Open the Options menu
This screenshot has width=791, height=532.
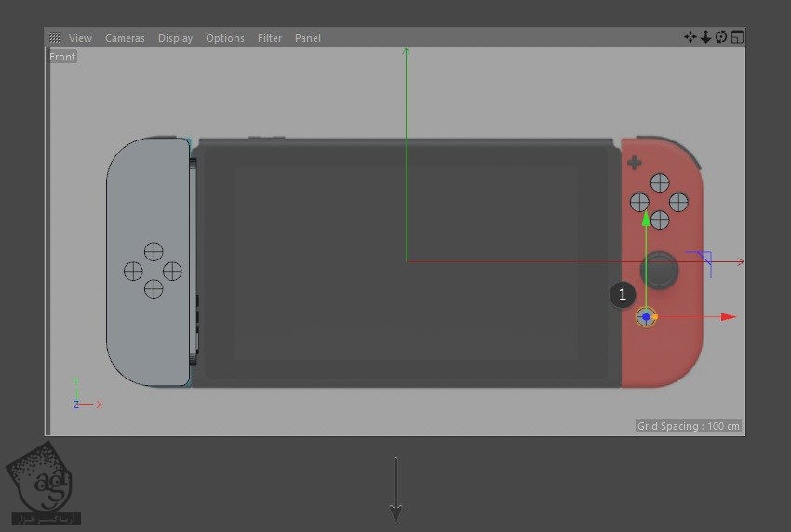[225, 38]
